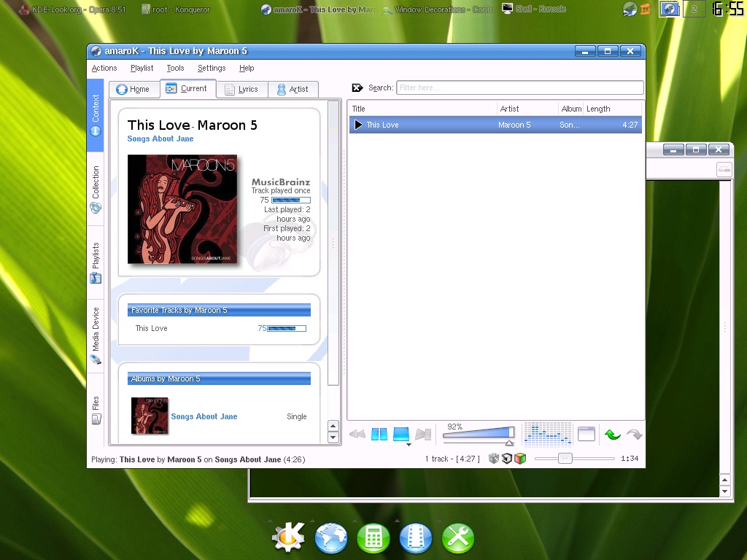Screen dimensions: 747x560
Task: Click the grey redo arrow
Action: (634, 435)
